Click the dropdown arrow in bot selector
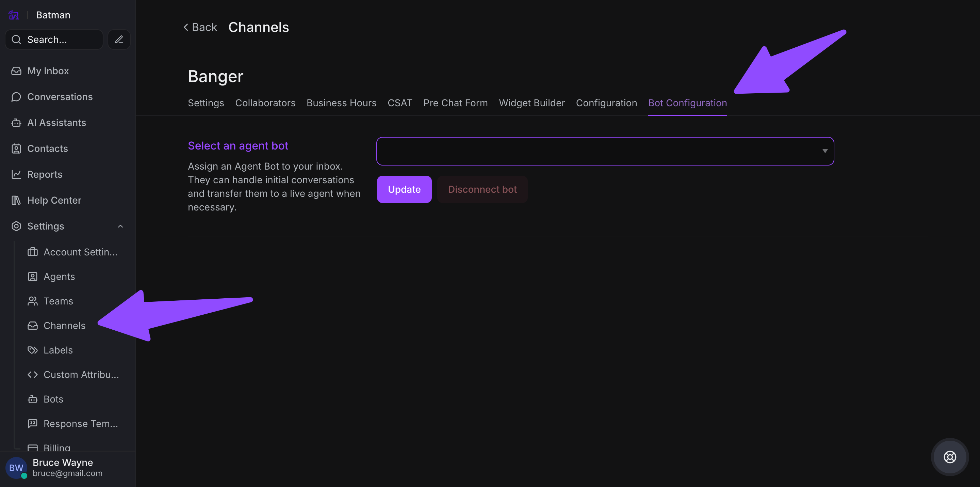The width and height of the screenshot is (980, 487). click(825, 151)
